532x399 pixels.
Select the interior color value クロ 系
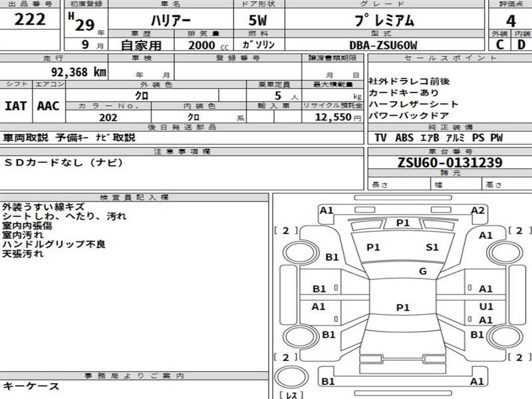click(x=215, y=117)
